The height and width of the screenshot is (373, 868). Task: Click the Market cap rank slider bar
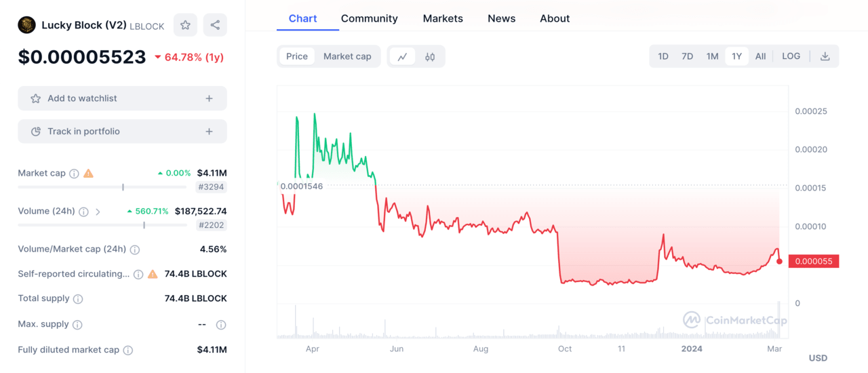pyautogui.click(x=102, y=187)
